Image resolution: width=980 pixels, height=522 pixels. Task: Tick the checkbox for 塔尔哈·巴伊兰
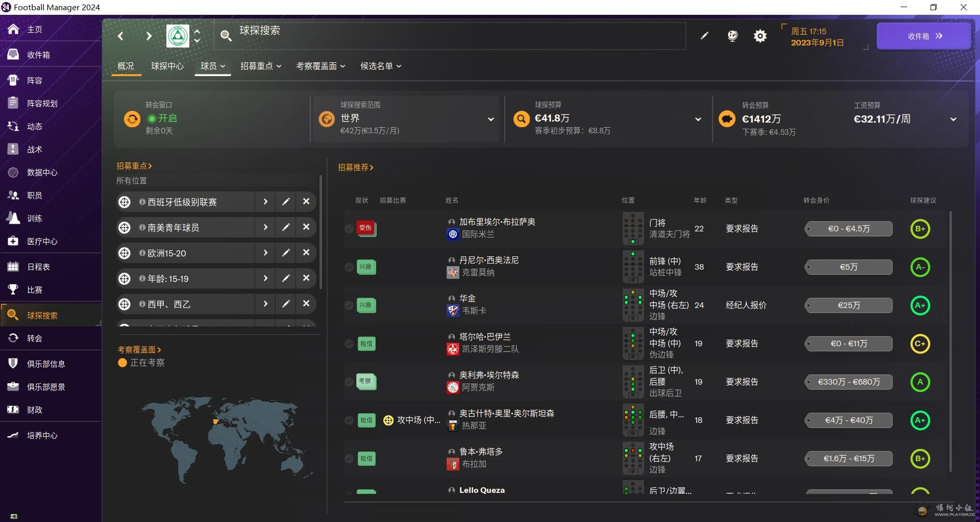pyautogui.click(x=349, y=344)
